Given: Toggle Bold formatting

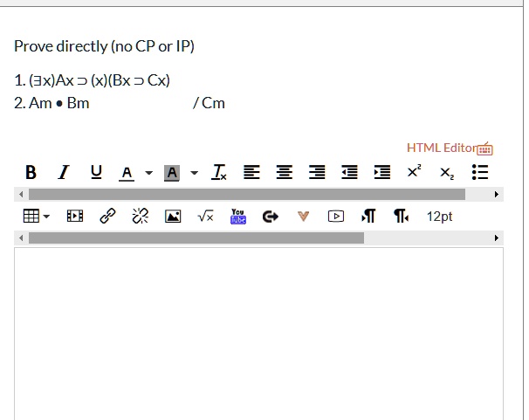Looking at the screenshot, I should (x=31, y=173).
